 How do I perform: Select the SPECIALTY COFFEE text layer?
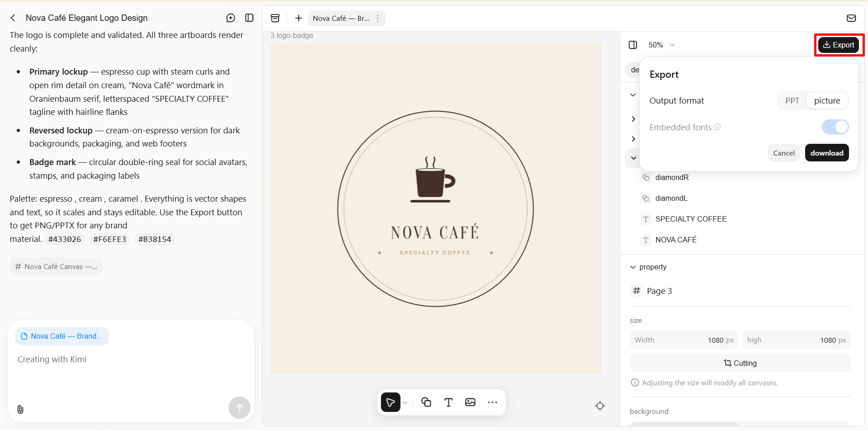(x=691, y=219)
